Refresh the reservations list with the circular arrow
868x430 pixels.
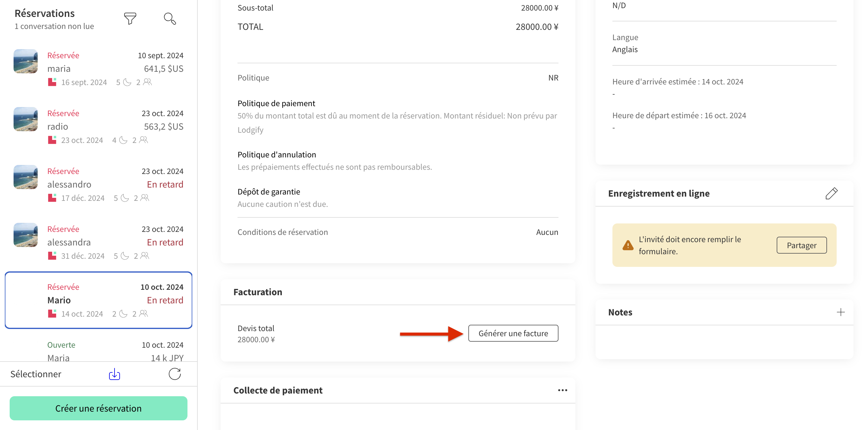175,374
